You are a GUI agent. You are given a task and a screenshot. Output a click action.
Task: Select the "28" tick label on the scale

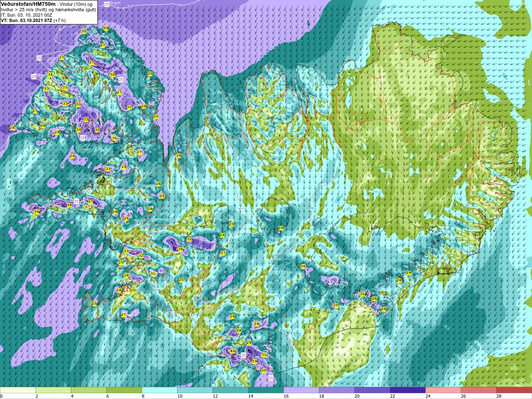pos(499,396)
